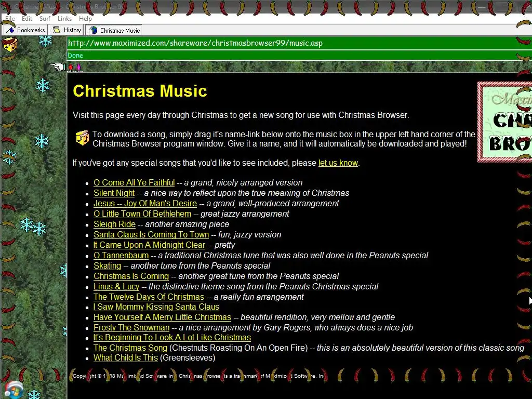Click text 'another amazing piece'
532x399 pixels.
[187, 224]
